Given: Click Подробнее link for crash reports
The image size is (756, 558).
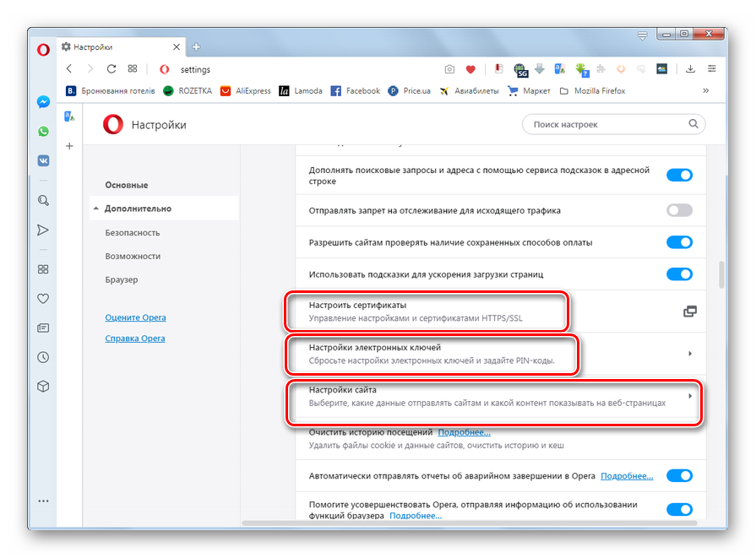Looking at the screenshot, I should pos(627,475).
